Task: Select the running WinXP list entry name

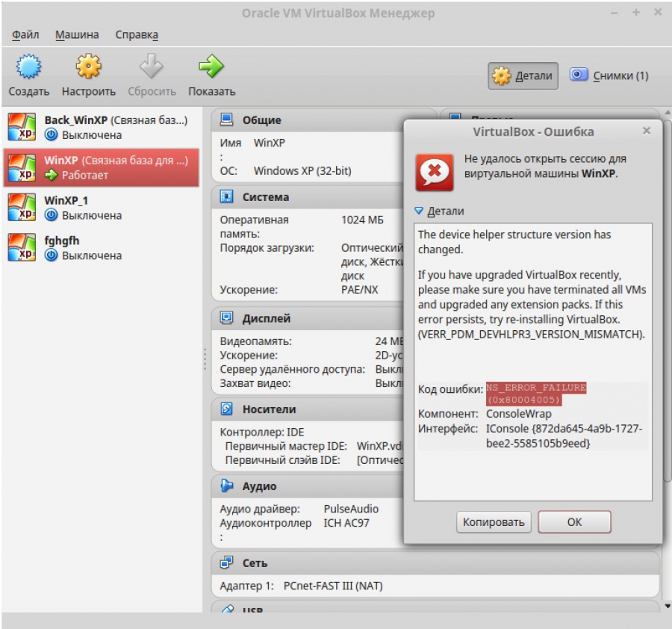Action: (61, 161)
